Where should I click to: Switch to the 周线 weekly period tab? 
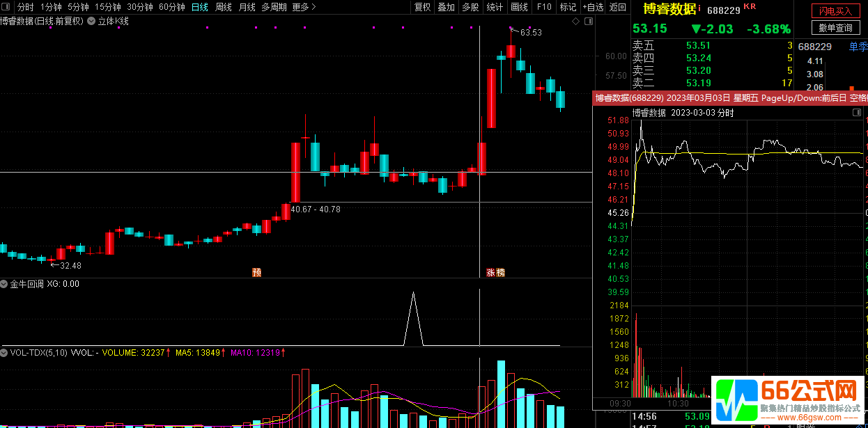[x=224, y=7]
